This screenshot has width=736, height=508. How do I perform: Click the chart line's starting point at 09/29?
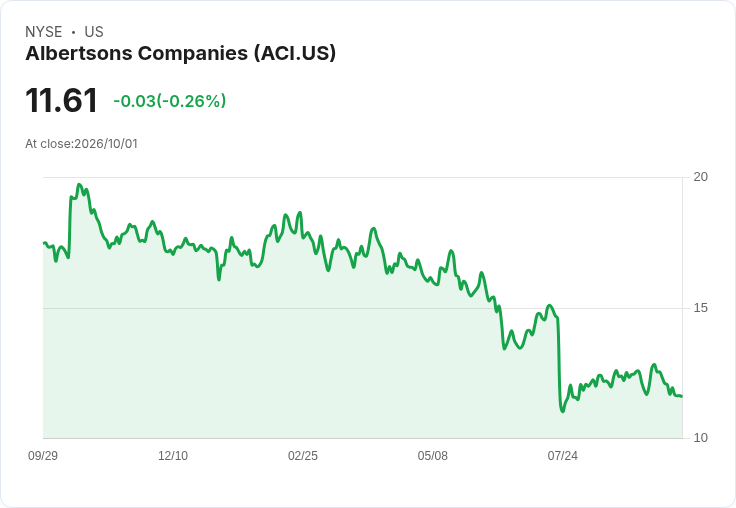click(44, 243)
